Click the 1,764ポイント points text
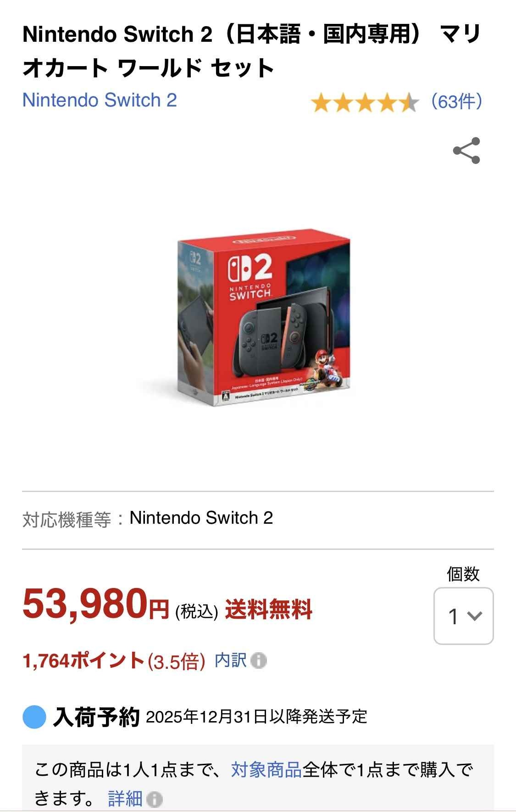516x812 pixels. pyautogui.click(x=83, y=661)
